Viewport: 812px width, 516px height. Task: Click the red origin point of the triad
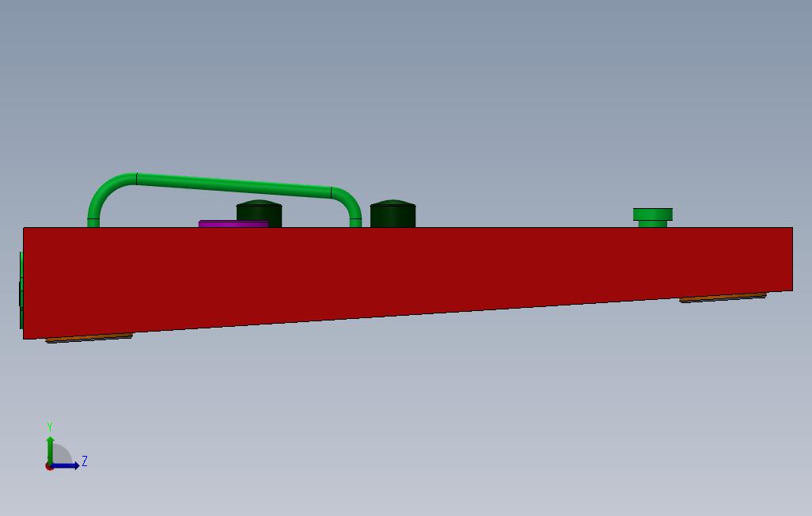(49, 467)
